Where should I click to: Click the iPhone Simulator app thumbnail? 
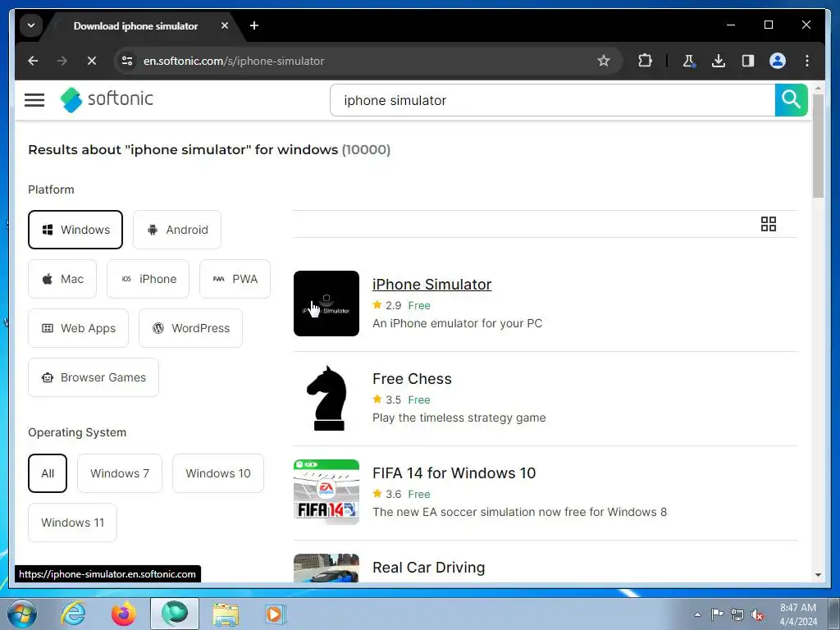point(326,304)
